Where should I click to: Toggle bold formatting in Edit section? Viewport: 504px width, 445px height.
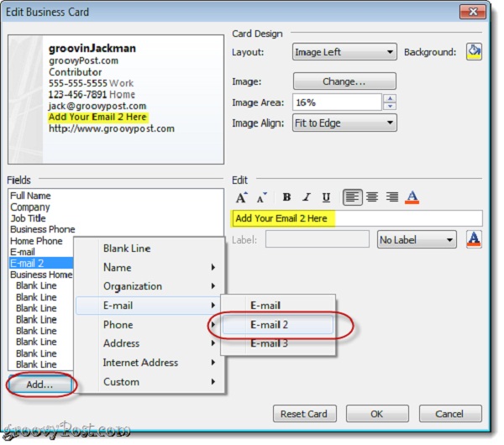[x=286, y=197]
